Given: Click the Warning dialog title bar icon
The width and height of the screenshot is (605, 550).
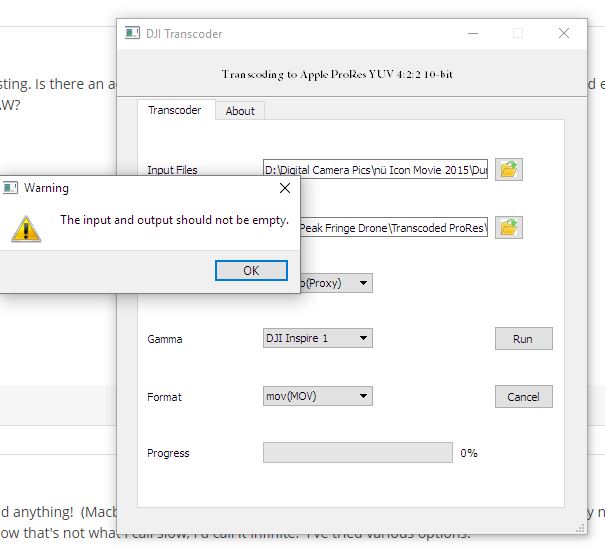Looking at the screenshot, I should [10, 188].
